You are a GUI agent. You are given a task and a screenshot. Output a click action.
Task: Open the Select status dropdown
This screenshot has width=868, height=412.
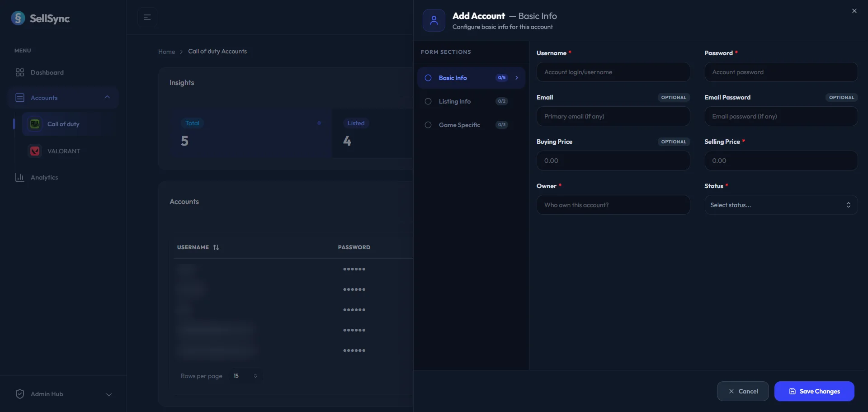781,205
